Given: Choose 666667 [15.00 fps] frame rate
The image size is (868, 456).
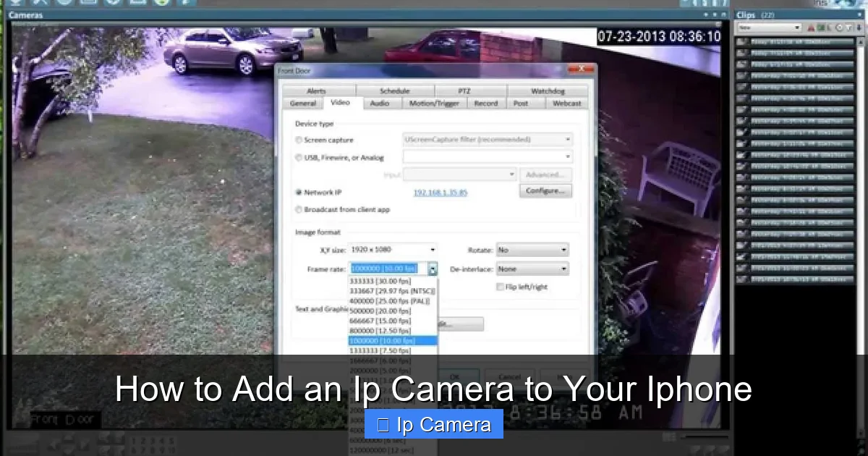Looking at the screenshot, I should coord(393,321).
